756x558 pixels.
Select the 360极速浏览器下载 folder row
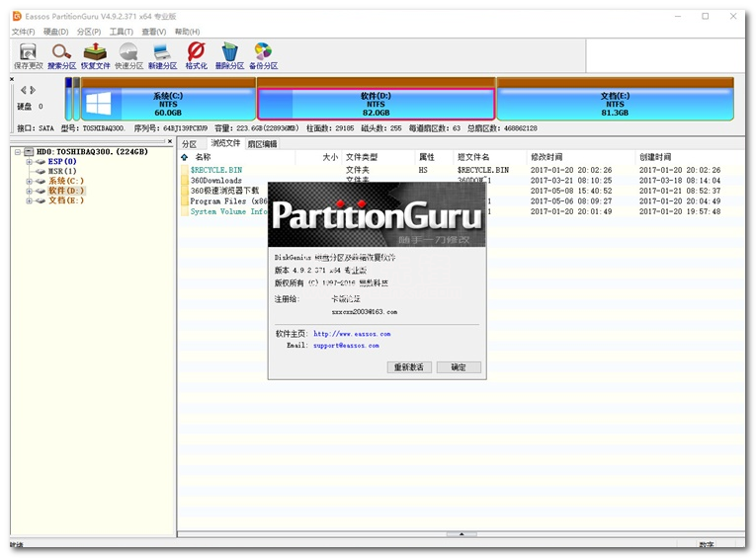pos(462,191)
